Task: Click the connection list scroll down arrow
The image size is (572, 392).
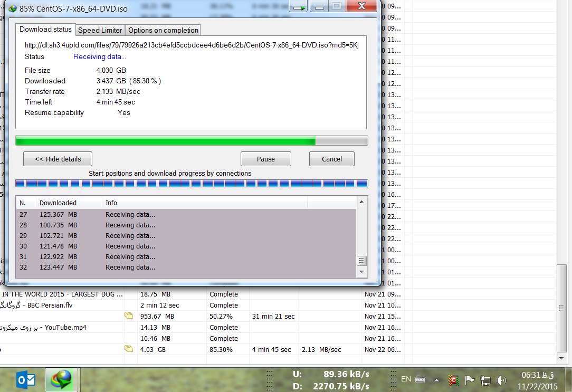Action: click(361, 272)
